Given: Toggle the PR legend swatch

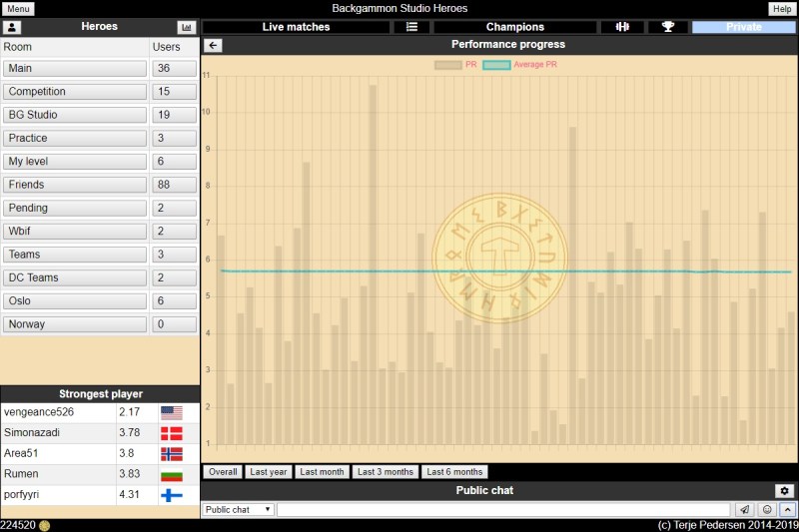Looking at the screenshot, I should [x=447, y=65].
